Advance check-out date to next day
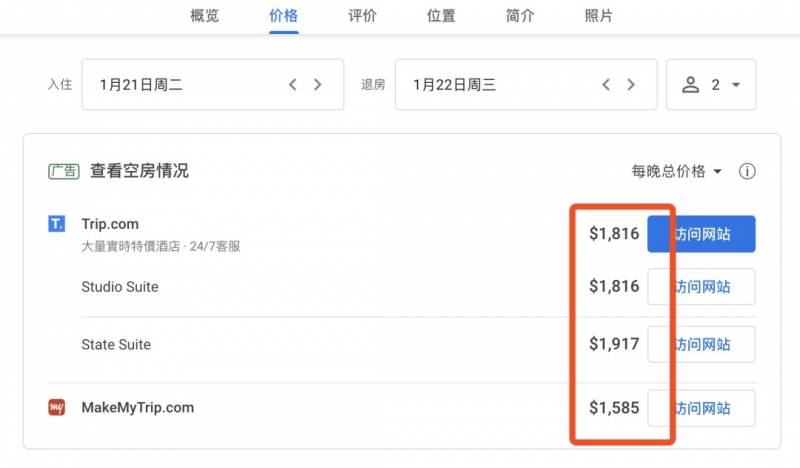The height and width of the screenshot is (468, 800). click(631, 85)
